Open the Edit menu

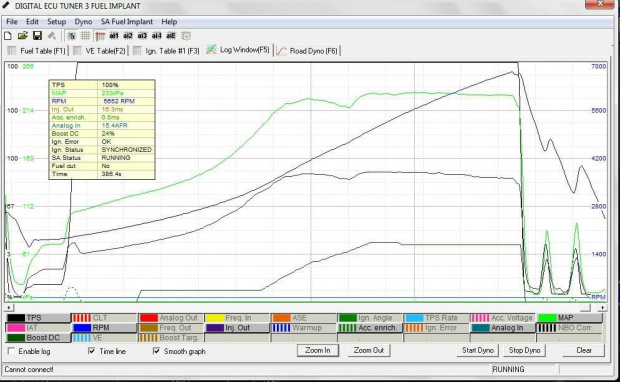coord(32,22)
